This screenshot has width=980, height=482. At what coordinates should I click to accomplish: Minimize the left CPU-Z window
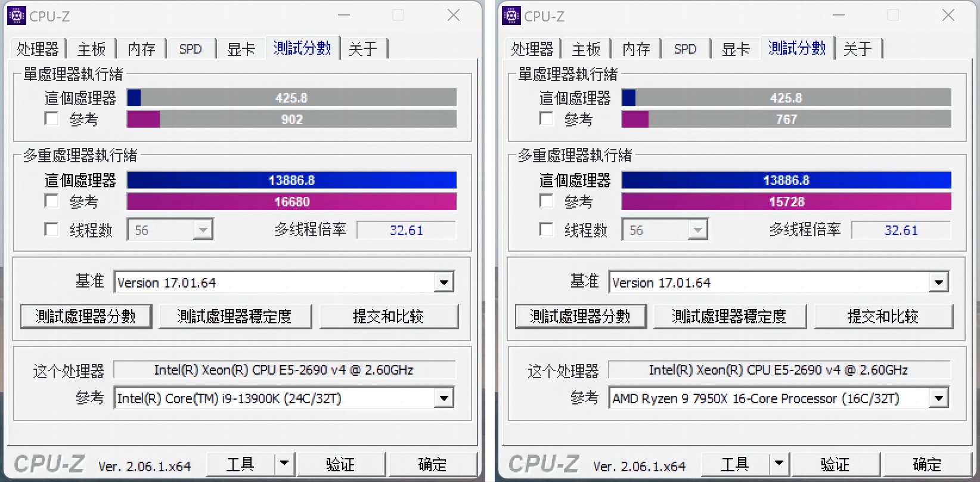[x=344, y=16]
